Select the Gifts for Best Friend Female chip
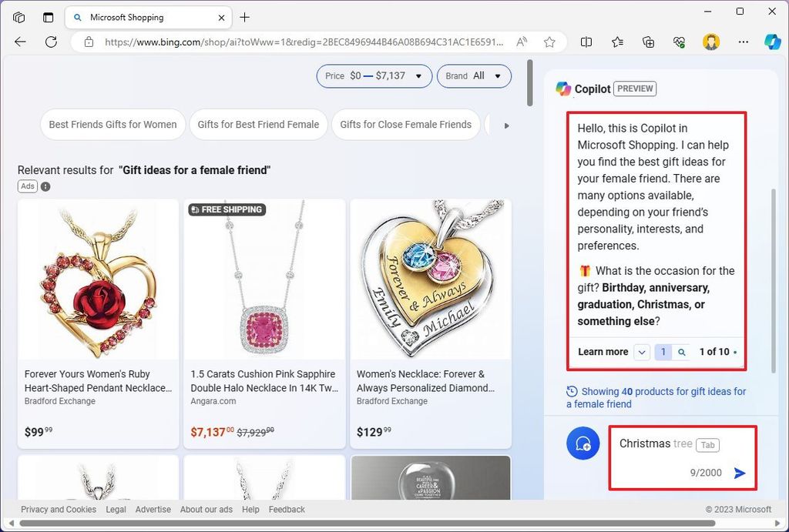789x532 pixels. point(258,124)
